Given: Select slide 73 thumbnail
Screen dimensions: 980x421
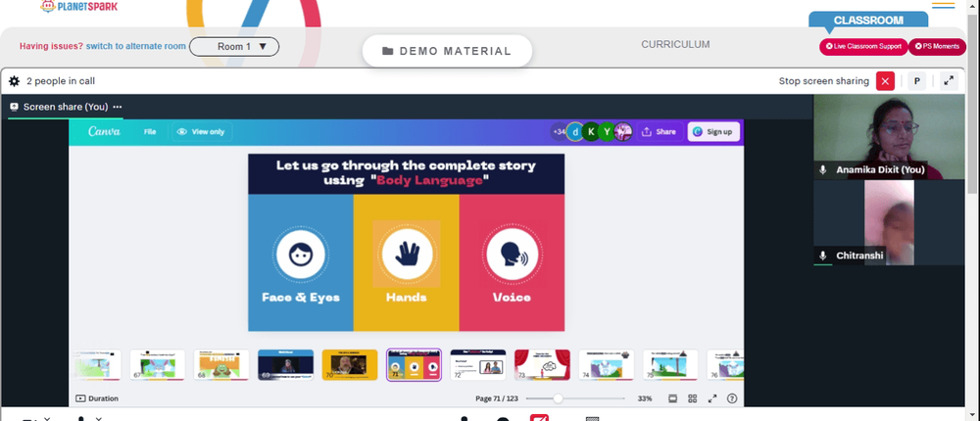Looking at the screenshot, I should 542,365.
